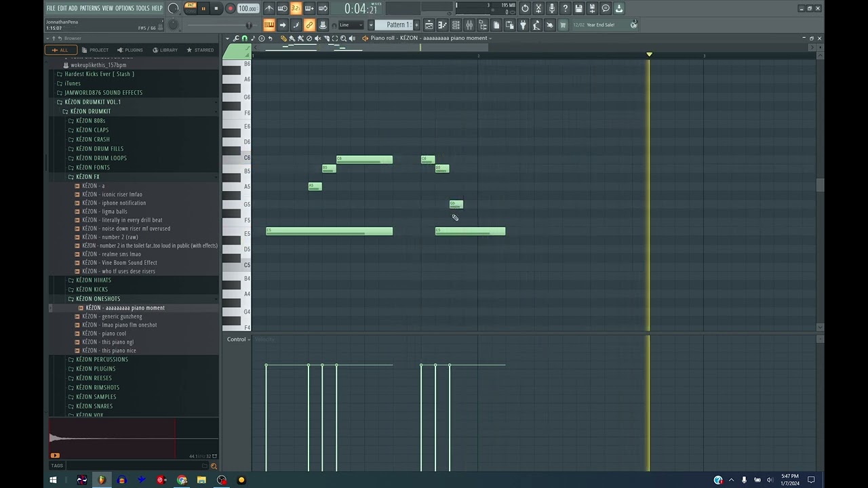The height and width of the screenshot is (488, 868).
Task: Open the EDIT menu
Action: [x=62, y=8]
